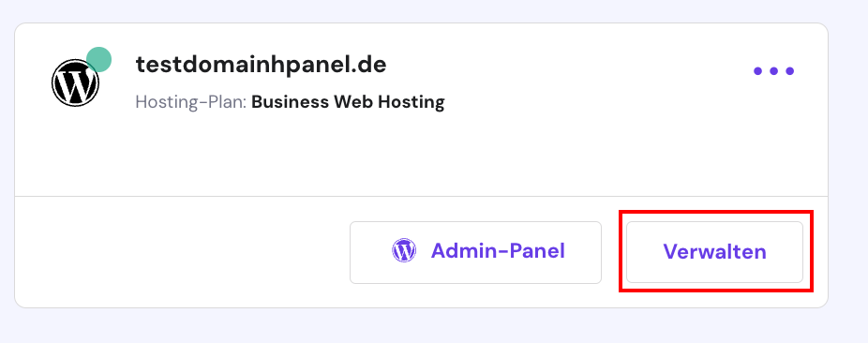Click the letter W inside the black logo
Screen dimensions: 868x343
click(75, 83)
